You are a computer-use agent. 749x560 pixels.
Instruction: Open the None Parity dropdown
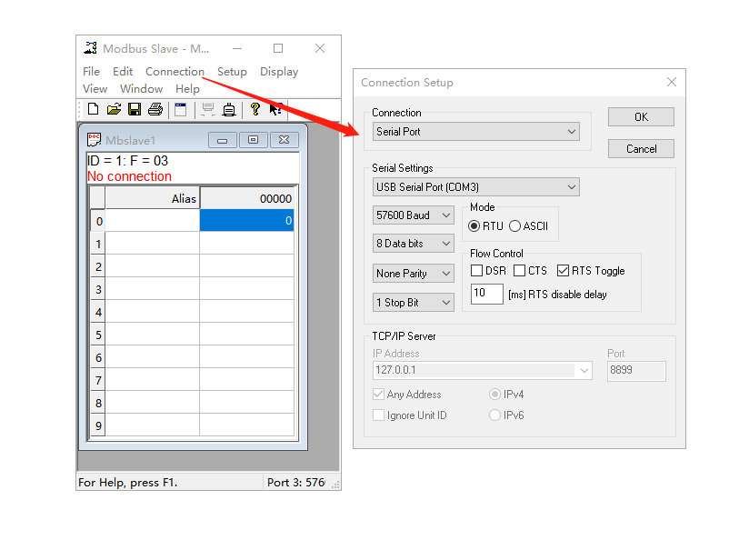coord(414,274)
